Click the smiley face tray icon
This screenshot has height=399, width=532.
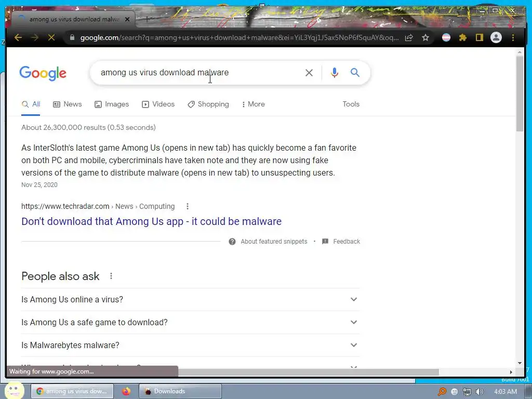point(454,392)
